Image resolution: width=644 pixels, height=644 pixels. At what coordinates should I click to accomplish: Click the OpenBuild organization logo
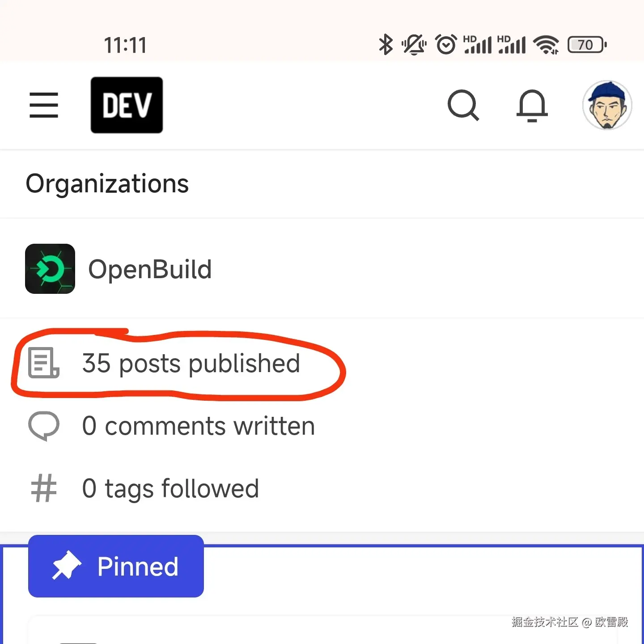point(50,269)
